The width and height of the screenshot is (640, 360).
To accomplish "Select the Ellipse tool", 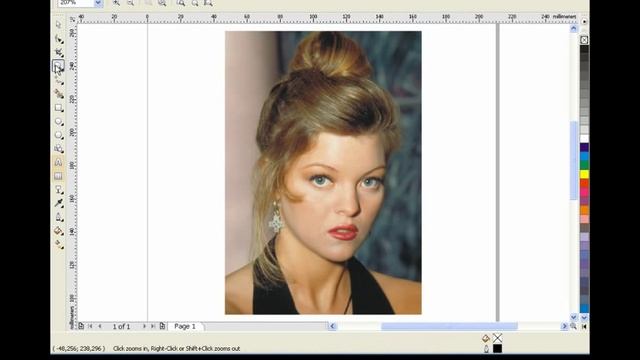I will click(x=58, y=121).
